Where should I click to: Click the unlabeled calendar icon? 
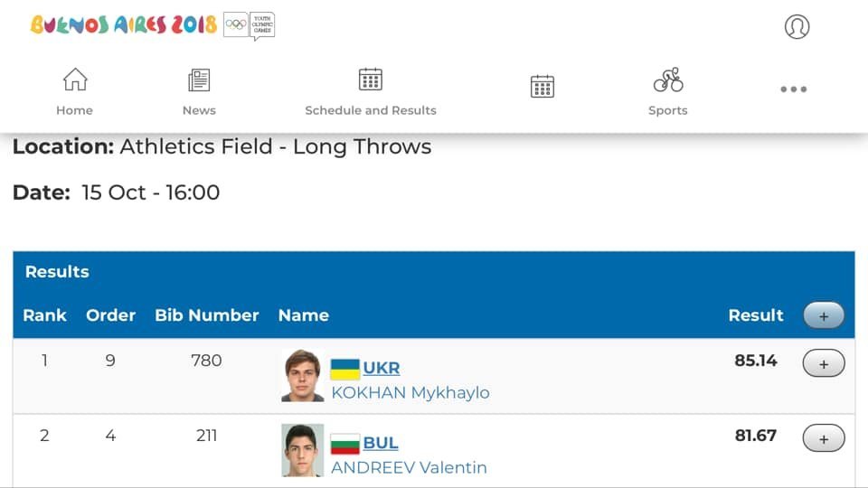(x=542, y=87)
